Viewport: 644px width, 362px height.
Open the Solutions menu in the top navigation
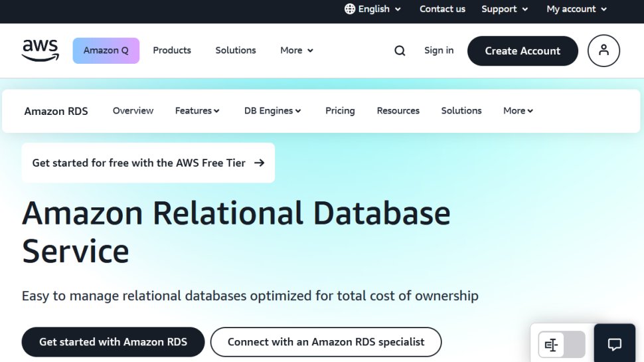click(x=235, y=50)
